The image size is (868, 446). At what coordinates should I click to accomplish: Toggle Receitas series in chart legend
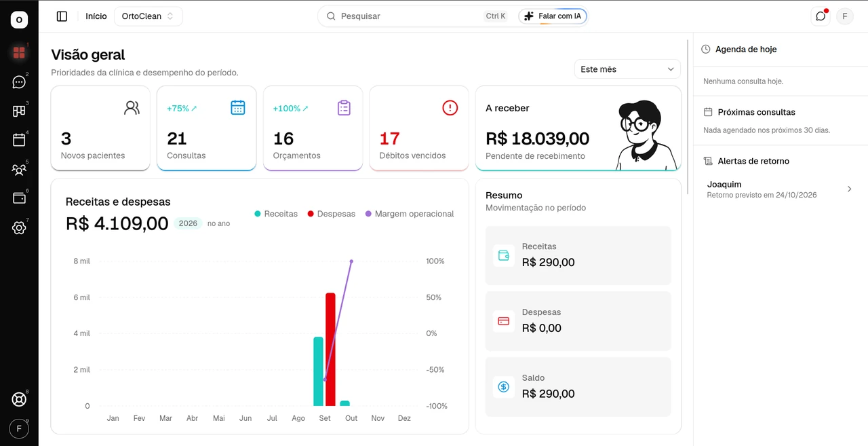[x=276, y=214]
